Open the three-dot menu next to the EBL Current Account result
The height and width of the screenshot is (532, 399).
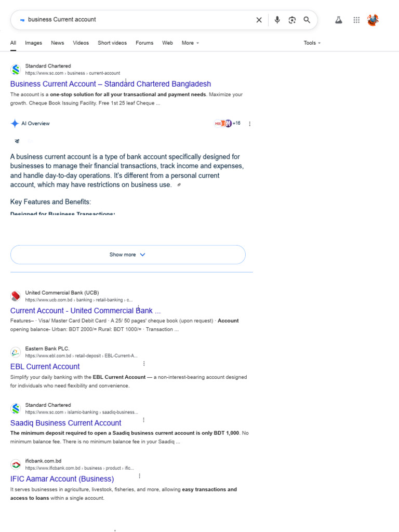(144, 364)
